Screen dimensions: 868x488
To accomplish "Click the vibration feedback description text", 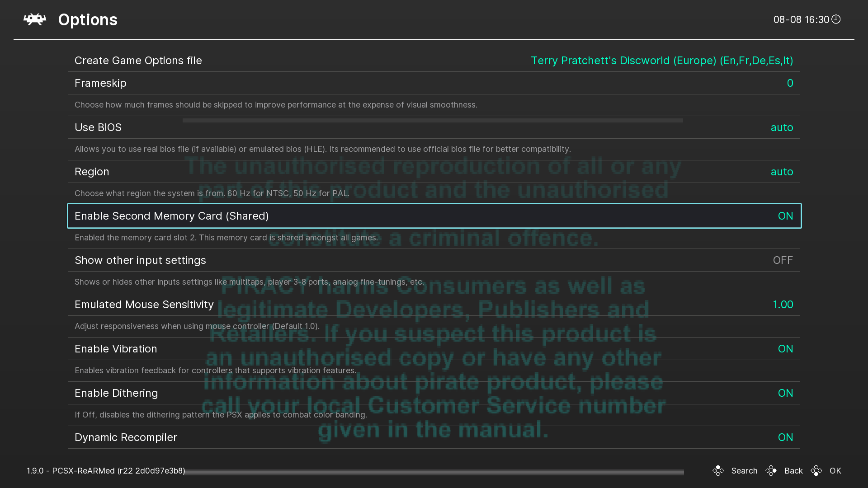I will [215, 371].
